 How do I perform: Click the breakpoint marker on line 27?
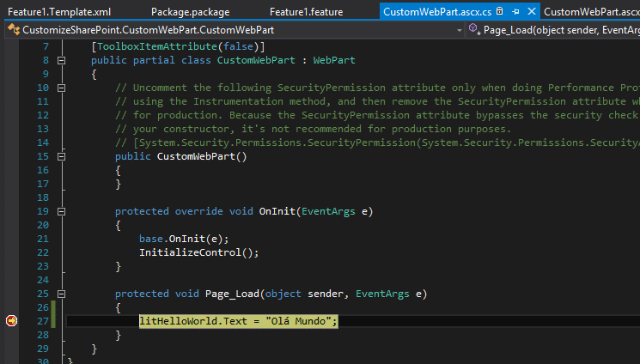11,321
